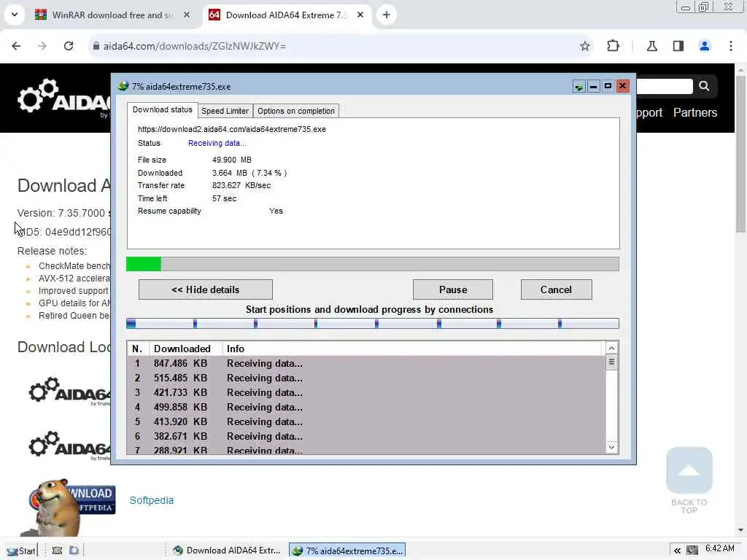Open Chrome Labs flask icon
Image resolution: width=747 pixels, height=560 pixels.
click(x=651, y=46)
